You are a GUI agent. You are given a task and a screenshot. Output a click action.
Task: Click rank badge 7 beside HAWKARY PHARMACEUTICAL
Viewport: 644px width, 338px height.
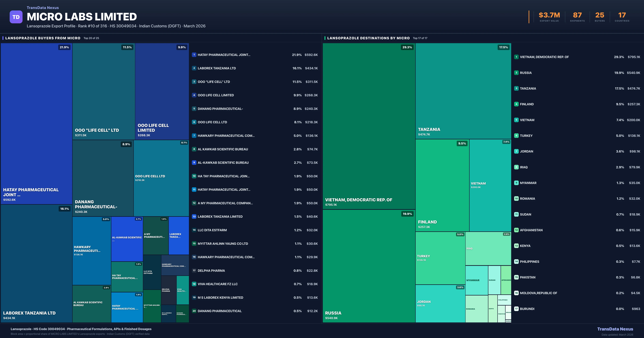tap(194, 135)
